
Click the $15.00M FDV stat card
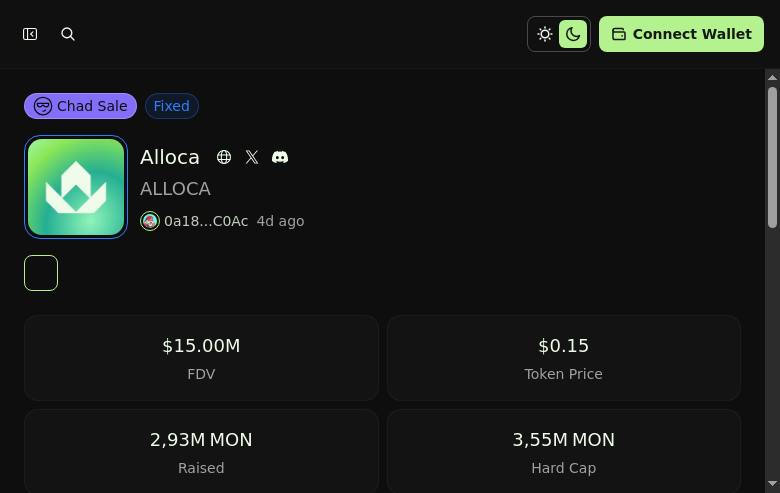[201, 358]
